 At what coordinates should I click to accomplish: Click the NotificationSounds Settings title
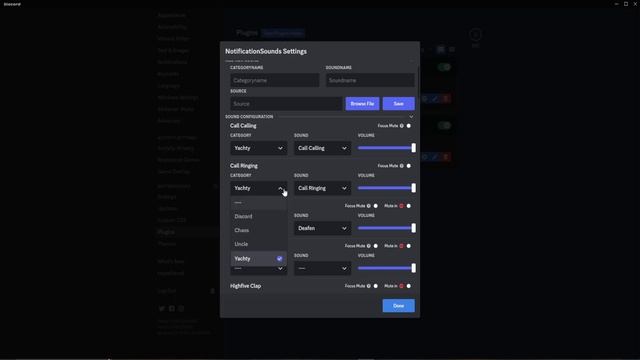pos(266,51)
